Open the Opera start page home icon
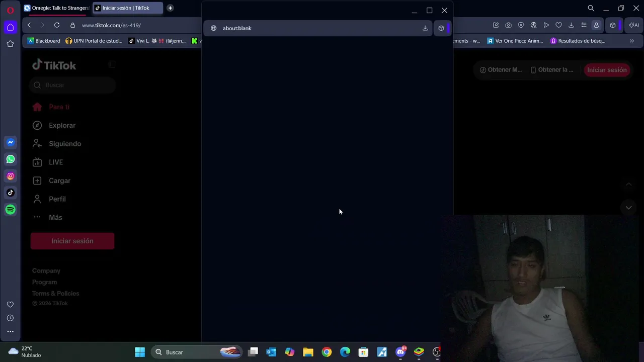 click(10, 27)
